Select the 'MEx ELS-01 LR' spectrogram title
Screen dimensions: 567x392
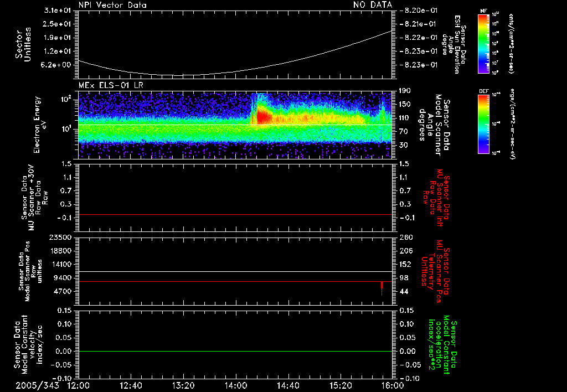pos(111,85)
